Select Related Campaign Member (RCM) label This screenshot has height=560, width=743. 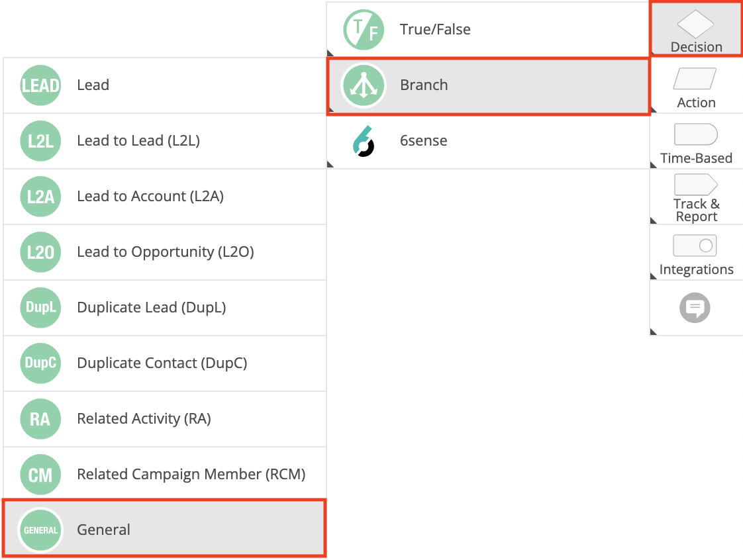[x=191, y=475]
